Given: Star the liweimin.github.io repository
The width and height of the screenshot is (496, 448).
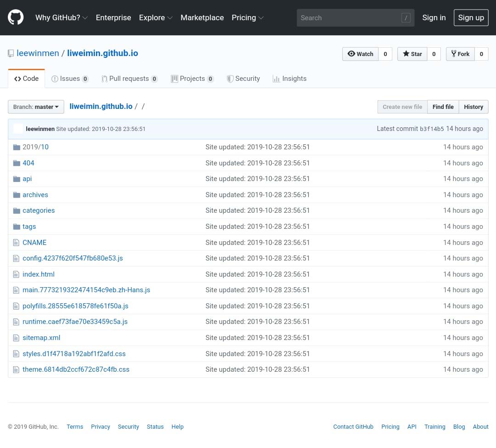Looking at the screenshot, I should 412,54.
